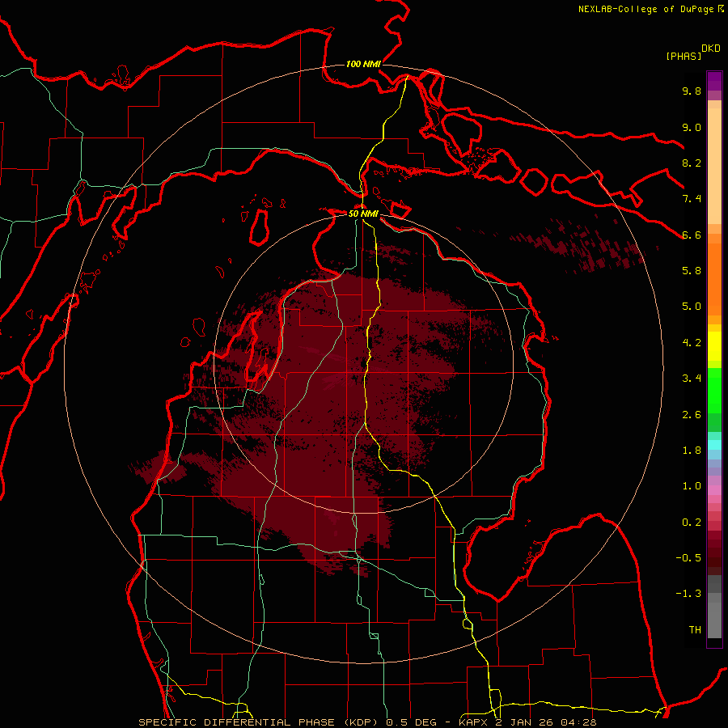The image size is (728, 728).
Task: Click the DKD product label
Action: tap(711, 49)
